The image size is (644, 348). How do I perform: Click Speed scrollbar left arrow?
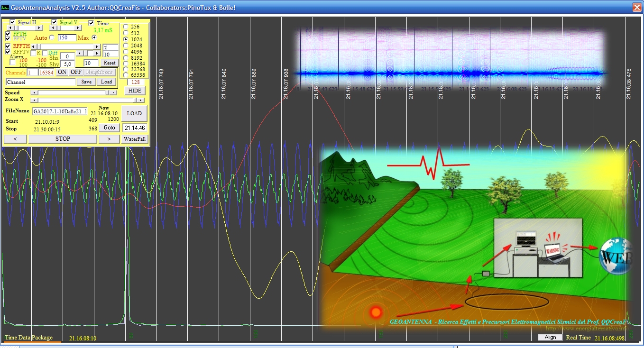(x=34, y=92)
